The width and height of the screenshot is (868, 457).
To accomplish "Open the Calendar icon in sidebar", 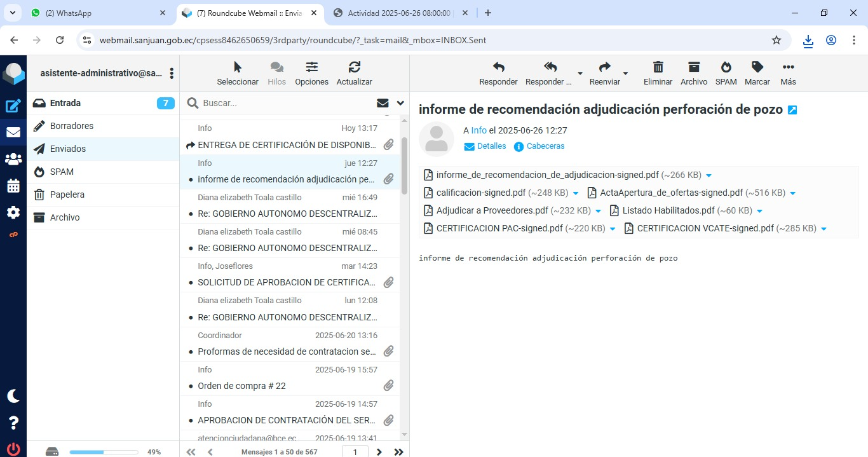I will point(13,186).
